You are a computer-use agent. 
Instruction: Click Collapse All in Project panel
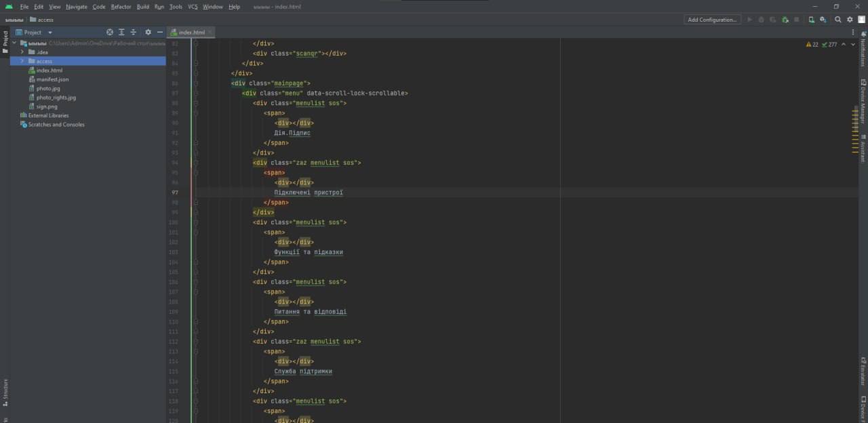pos(133,32)
